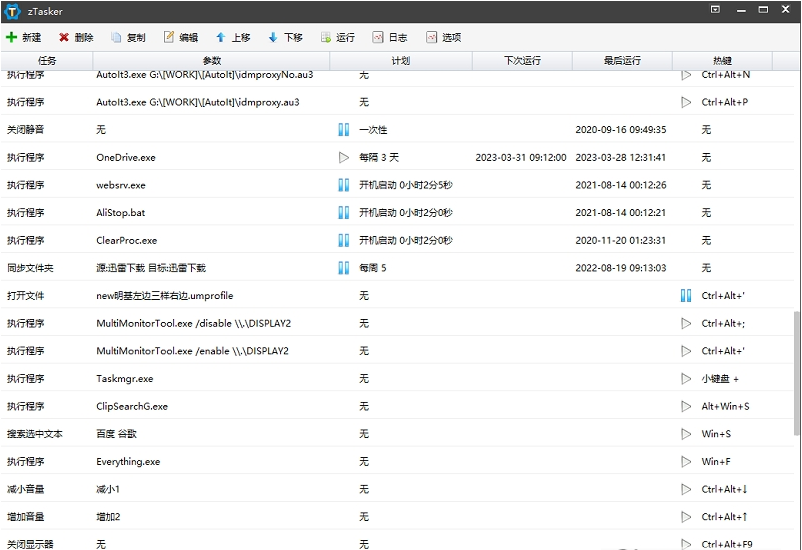
Task: Click the 一次性 schedule cell
Action: coord(373,129)
